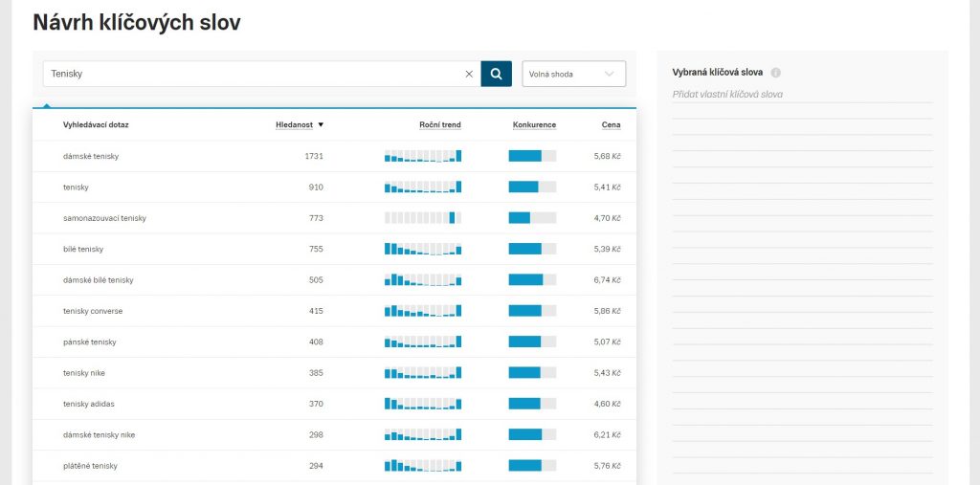Select the dámské tenisky keyword row
The height and width of the screenshot is (485, 980).
click(91, 156)
